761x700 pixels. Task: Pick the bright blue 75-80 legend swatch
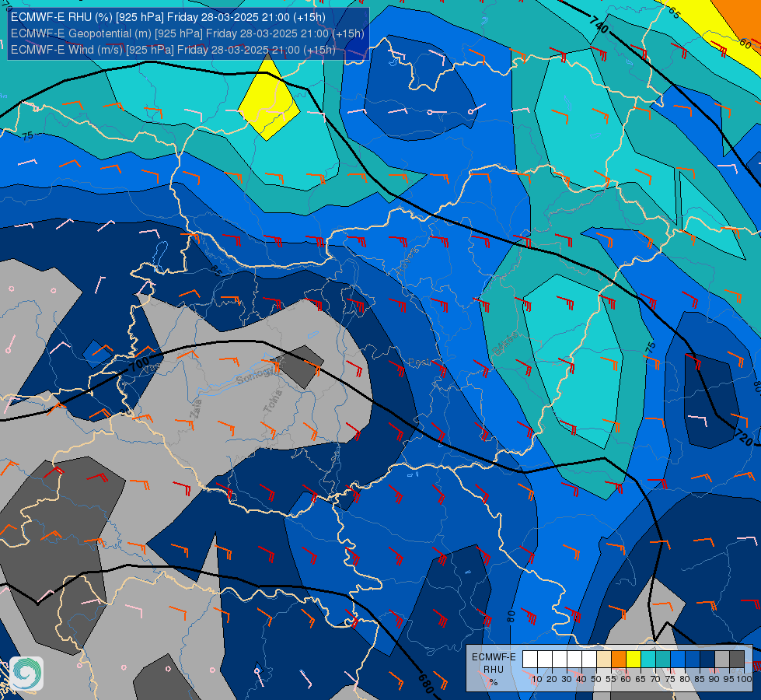pyautogui.click(x=678, y=660)
